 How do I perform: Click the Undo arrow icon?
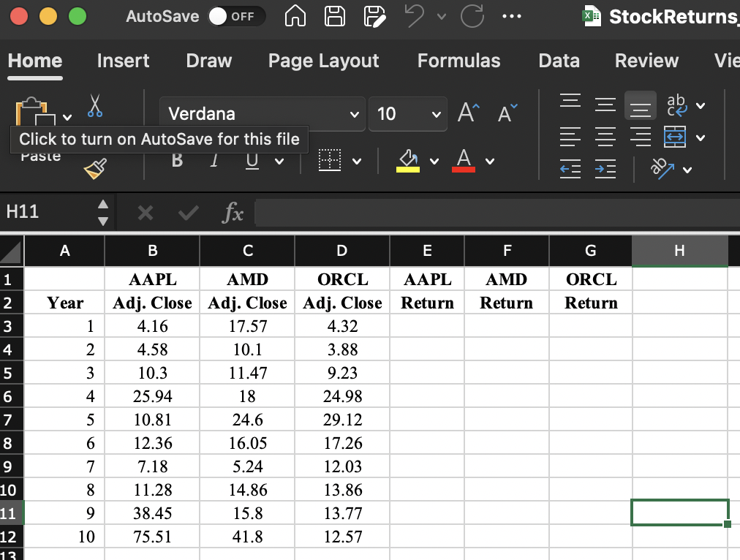[415, 16]
